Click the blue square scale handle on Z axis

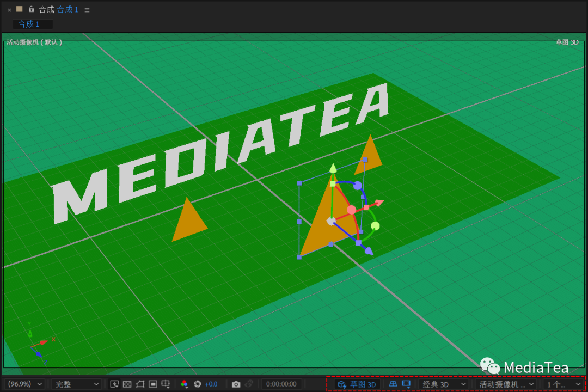(x=358, y=243)
